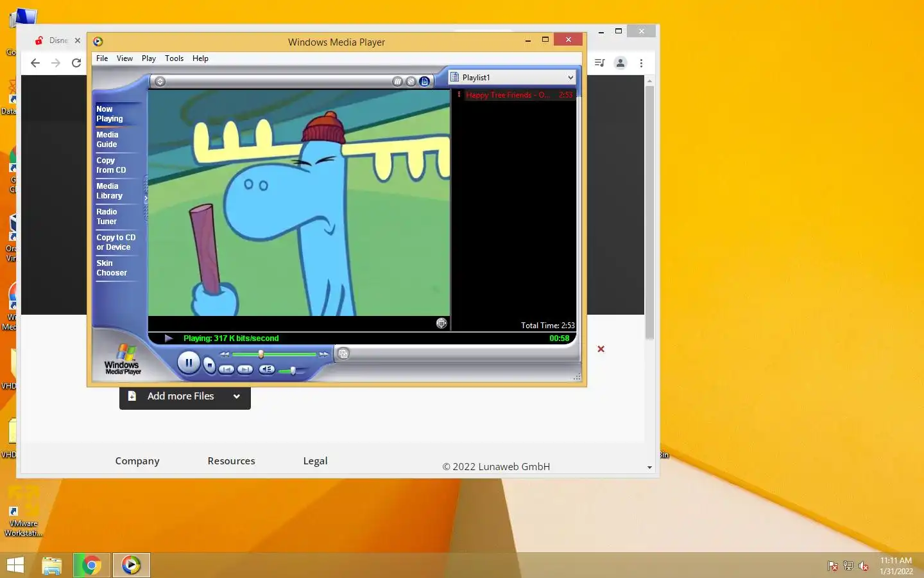Open the Resources footer link
This screenshot has height=578, width=924.
[231, 461]
